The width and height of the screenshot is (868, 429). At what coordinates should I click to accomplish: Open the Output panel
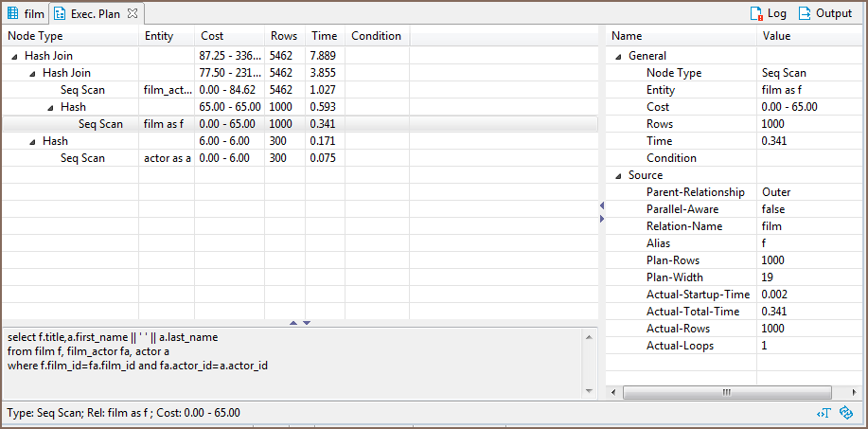click(x=824, y=13)
